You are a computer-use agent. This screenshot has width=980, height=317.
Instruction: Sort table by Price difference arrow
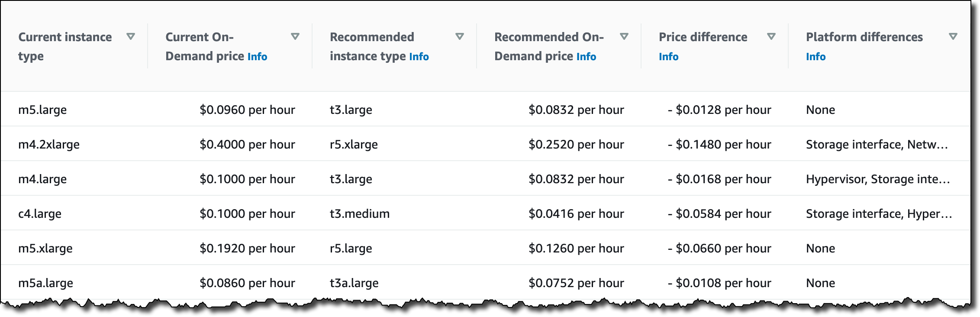tap(771, 37)
